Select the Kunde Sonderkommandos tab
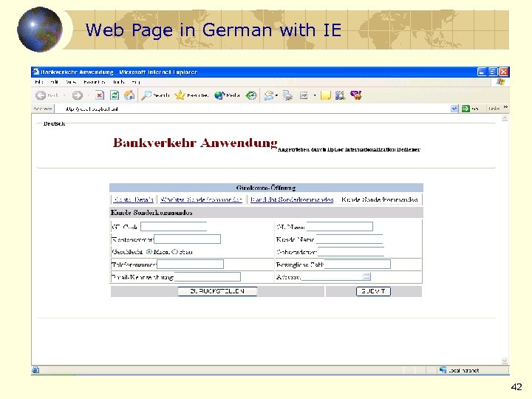532x399 pixels. click(x=380, y=199)
